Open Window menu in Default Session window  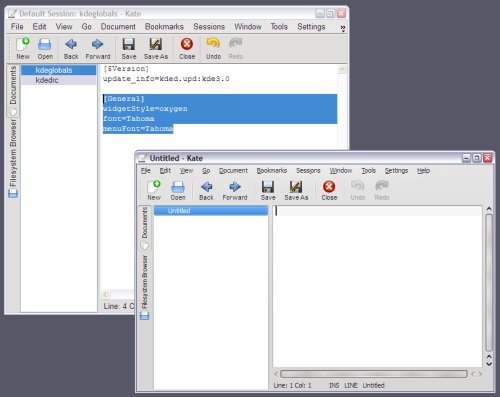coord(248,27)
